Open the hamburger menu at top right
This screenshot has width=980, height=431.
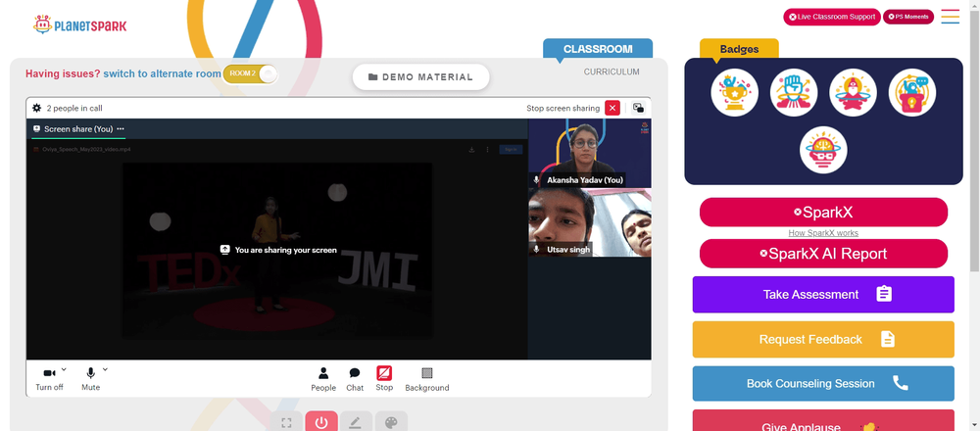click(950, 17)
